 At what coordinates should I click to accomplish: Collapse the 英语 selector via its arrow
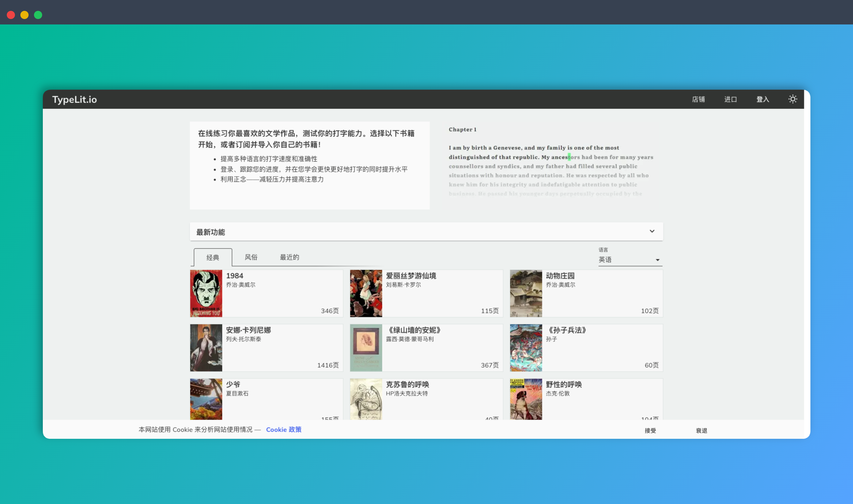coord(658,260)
